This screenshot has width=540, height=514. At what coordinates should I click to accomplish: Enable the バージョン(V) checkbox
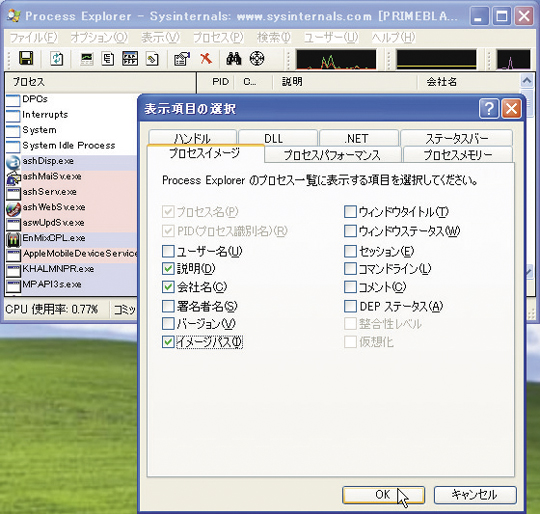[168, 323]
